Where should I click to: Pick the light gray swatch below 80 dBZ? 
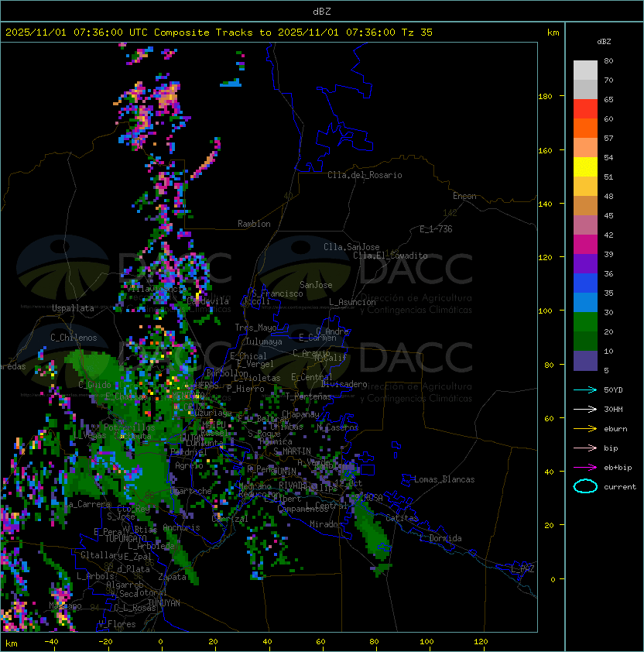point(585,70)
